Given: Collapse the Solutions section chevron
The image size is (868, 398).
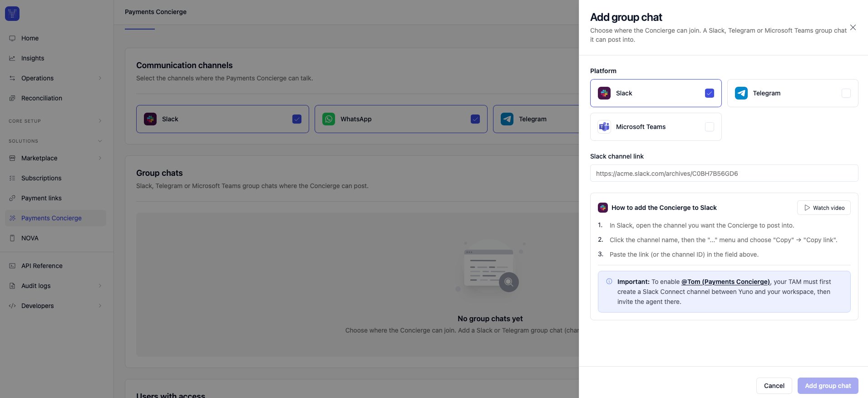Looking at the screenshot, I should click(100, 141).
